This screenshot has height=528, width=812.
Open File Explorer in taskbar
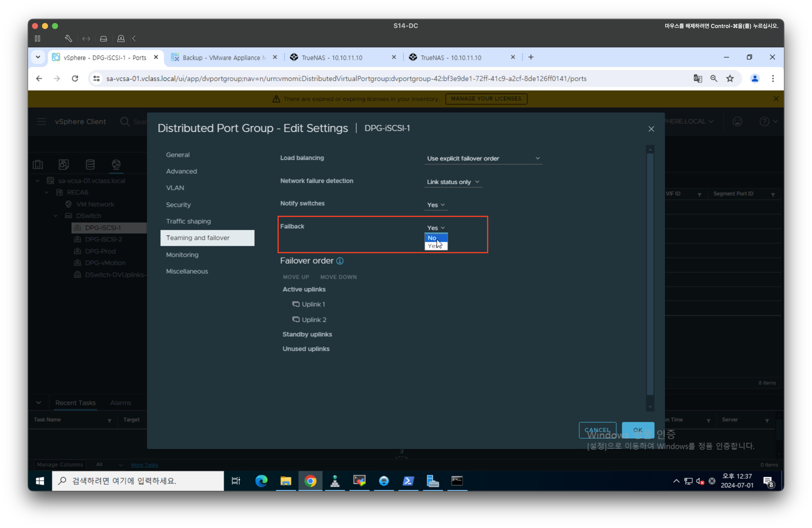285,481
